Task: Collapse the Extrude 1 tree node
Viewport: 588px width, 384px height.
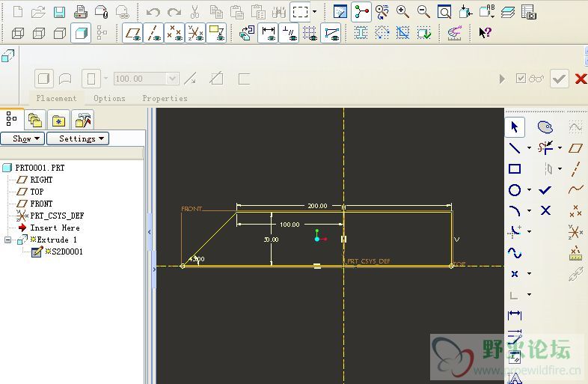Action: (x=7, y=240)
